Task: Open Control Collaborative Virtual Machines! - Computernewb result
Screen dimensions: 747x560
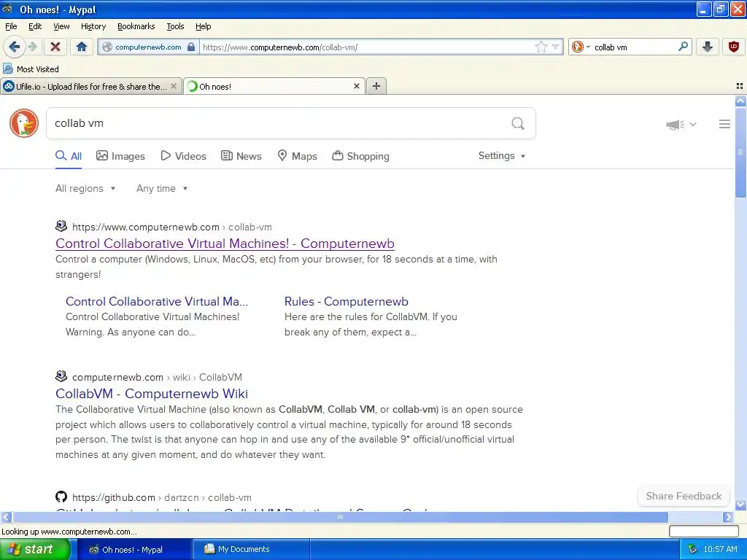Action: click(x=225, y=244)
